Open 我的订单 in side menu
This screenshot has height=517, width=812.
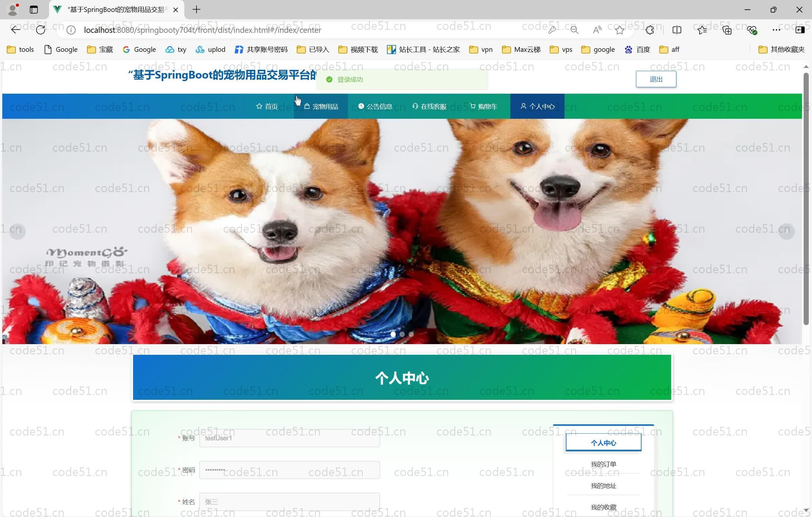603,464
